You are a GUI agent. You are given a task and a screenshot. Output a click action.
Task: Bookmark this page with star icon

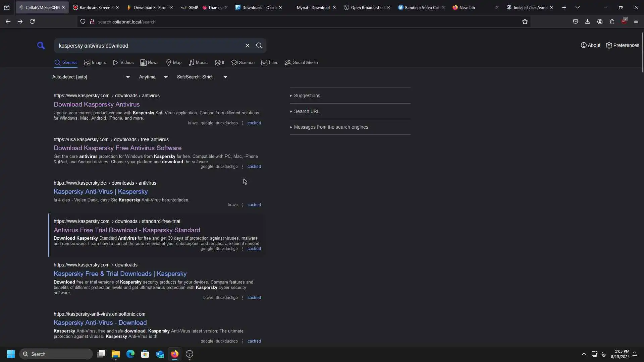pyautogui.click(x=525, y=22)
